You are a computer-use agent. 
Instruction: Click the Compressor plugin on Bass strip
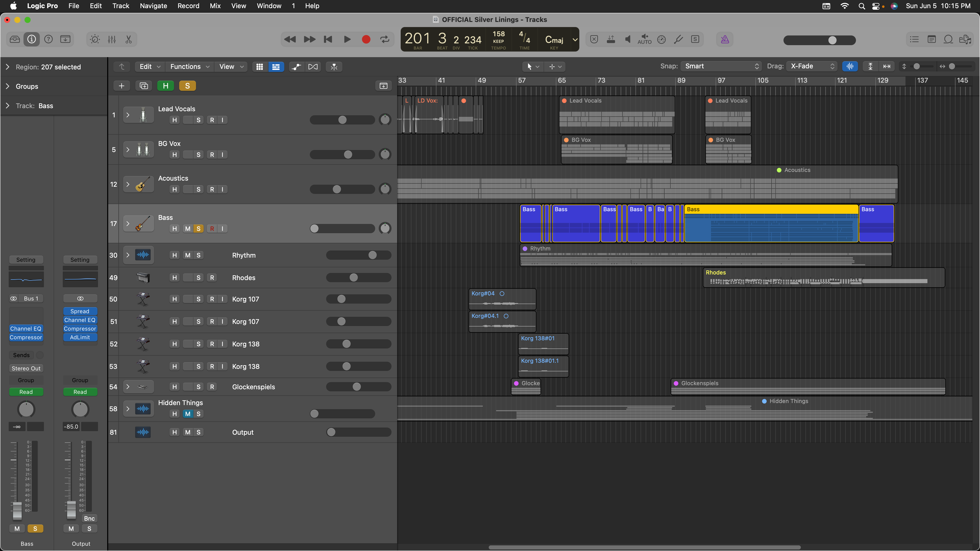(x=26, y=337)
